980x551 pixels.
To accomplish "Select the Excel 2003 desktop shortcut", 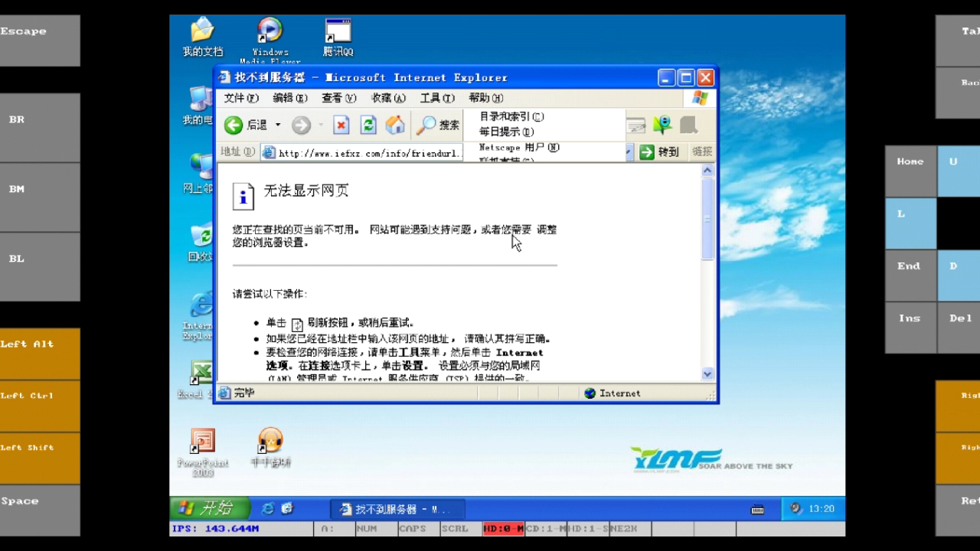I will (x=198, y=380).
